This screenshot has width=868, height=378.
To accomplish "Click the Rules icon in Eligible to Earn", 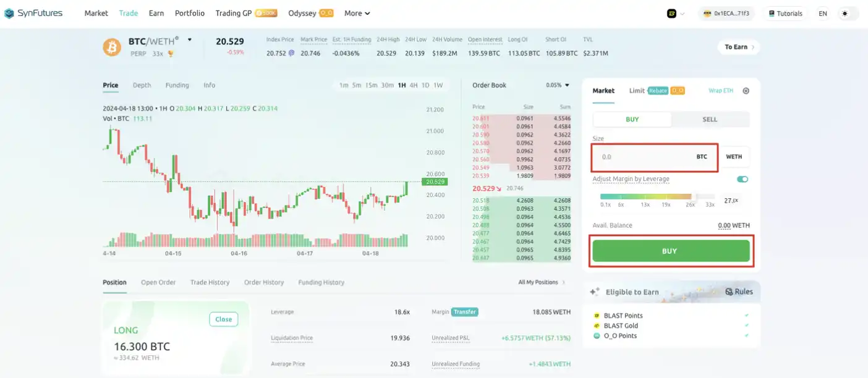I will click(x=729, y=292).
